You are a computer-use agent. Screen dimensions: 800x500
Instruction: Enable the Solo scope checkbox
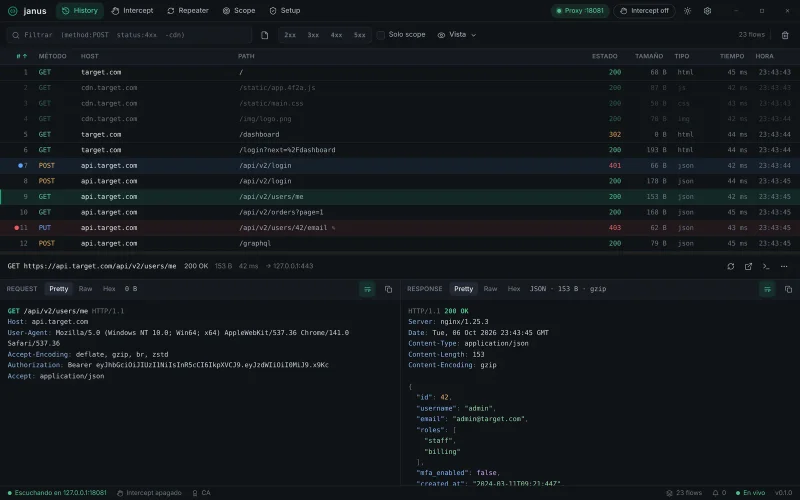(381, 35)
